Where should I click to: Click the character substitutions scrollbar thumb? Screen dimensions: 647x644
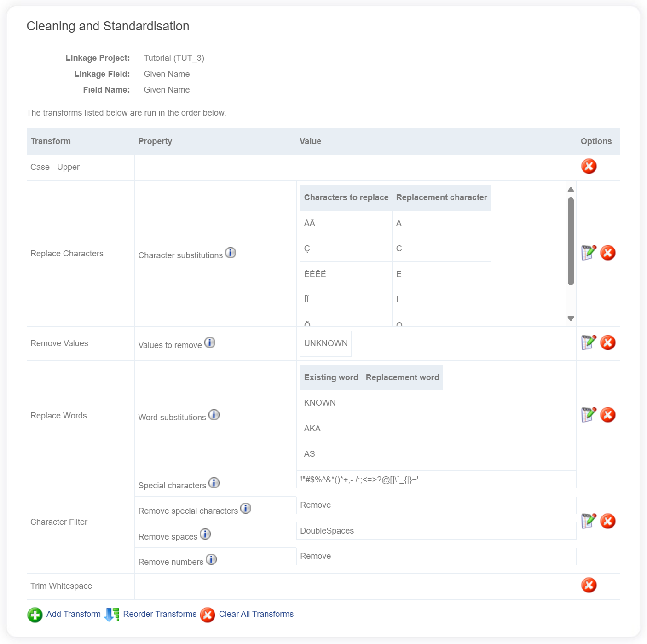(x=571, y=241)
